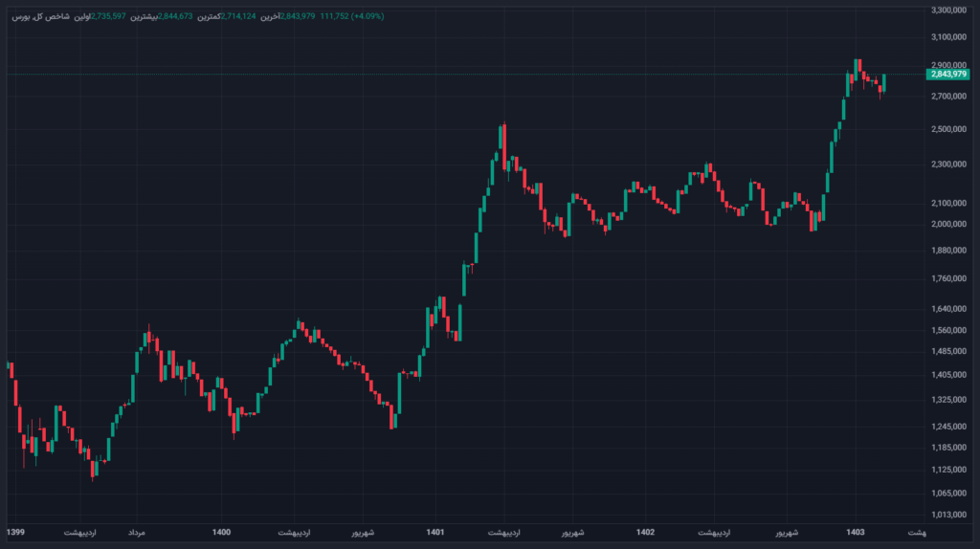Click the 1,245,000 price axis label
The image size is (980, 549).
(x=948, y=427)
